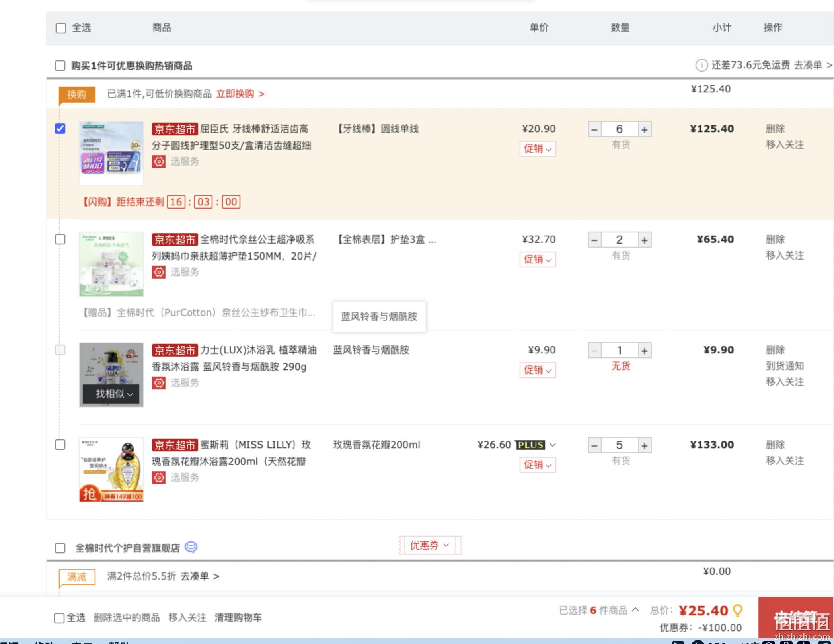The height and width of the screenshot is (644, 834).
Task: Delete the 力士 LUX item
Action: coord(775,350)
